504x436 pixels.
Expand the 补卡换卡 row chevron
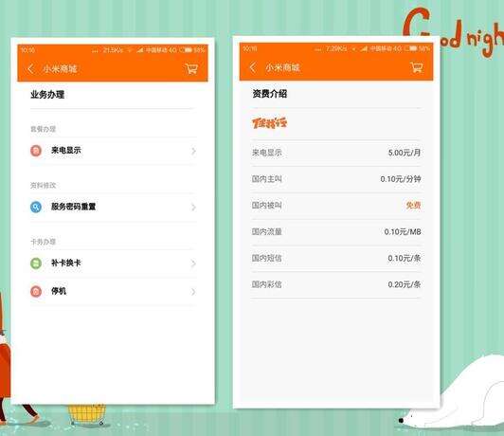[x=193, y=263]
